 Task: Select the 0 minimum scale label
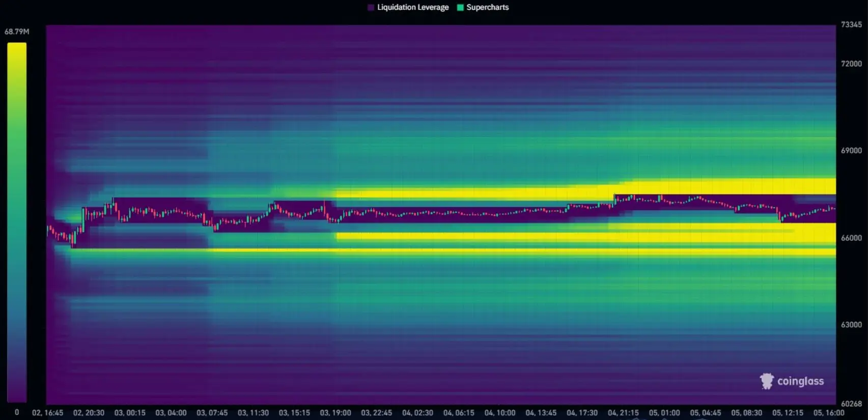click(x=17, y=412)
